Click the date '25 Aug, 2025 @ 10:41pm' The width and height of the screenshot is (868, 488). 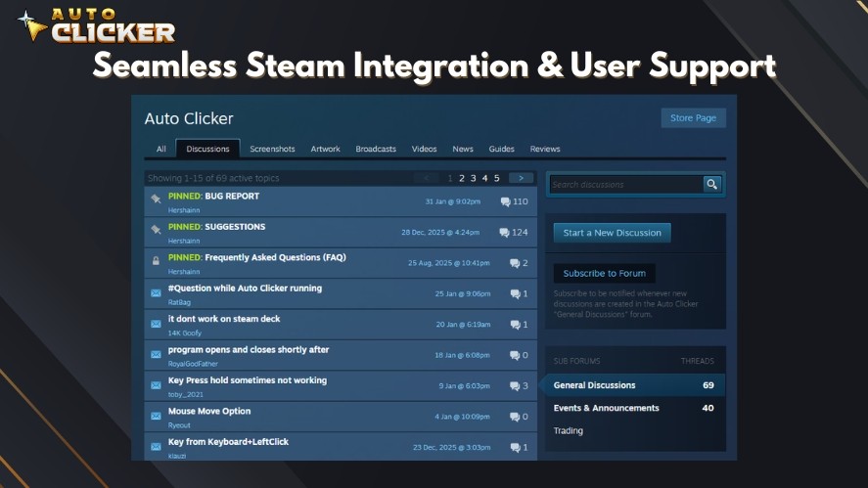point(449,263)
